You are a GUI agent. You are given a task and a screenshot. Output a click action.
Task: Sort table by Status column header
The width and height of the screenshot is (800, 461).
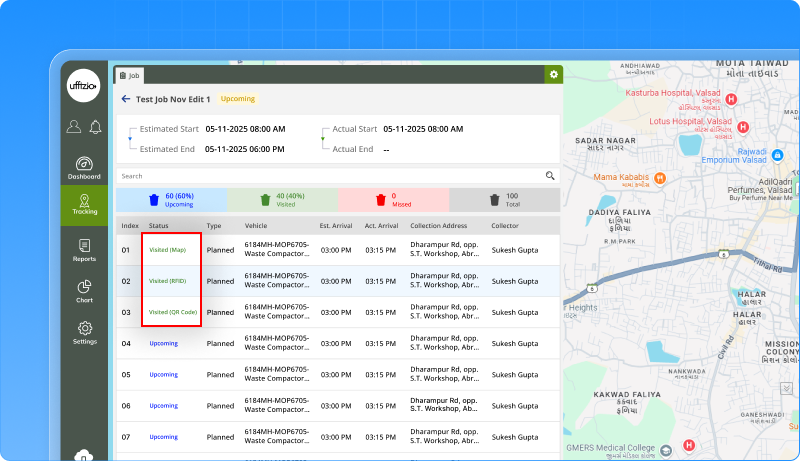pos(158,226)
